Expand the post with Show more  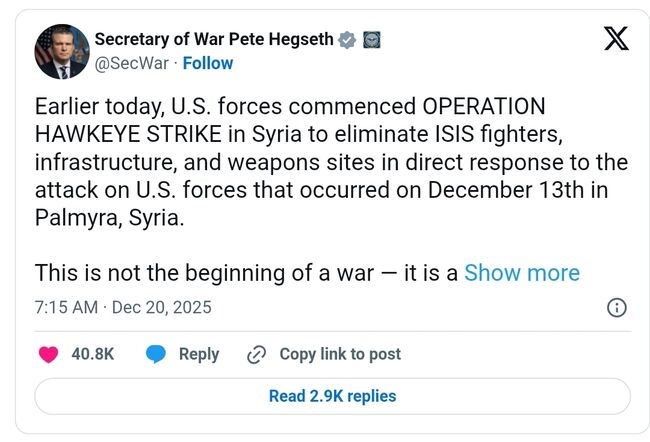pyautogui.click(x=521, y=273)
